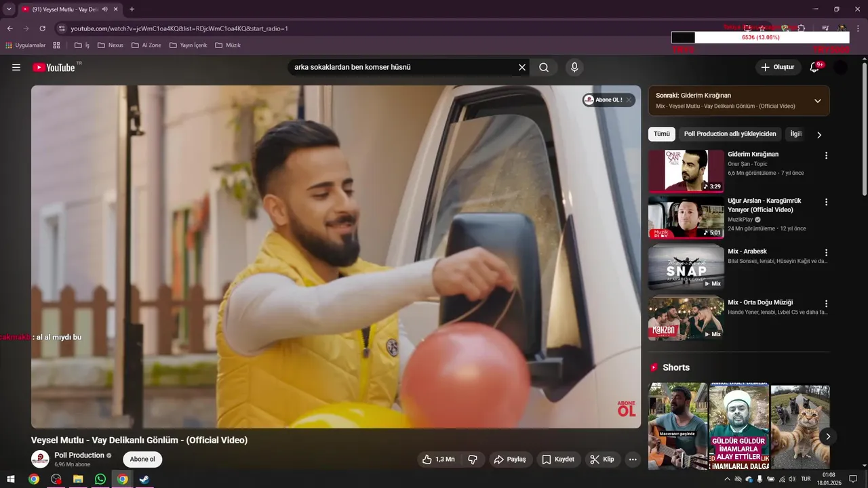Open options for Karagümrük Yanıyor video
The height and width of the screenshot is (488, 868).
(826, 202)
